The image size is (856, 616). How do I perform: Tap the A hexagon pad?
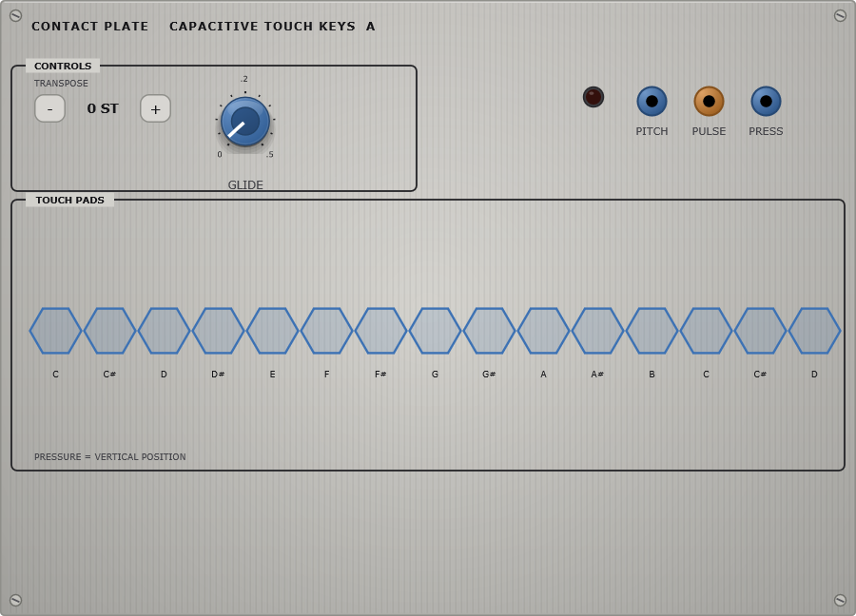coord(543,331)
